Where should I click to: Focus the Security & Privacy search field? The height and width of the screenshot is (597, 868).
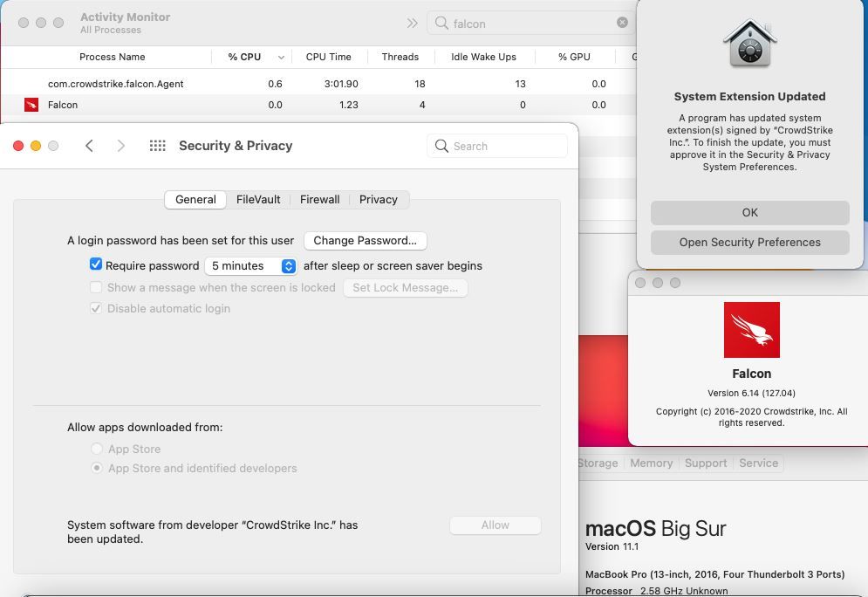click(497, 146)
